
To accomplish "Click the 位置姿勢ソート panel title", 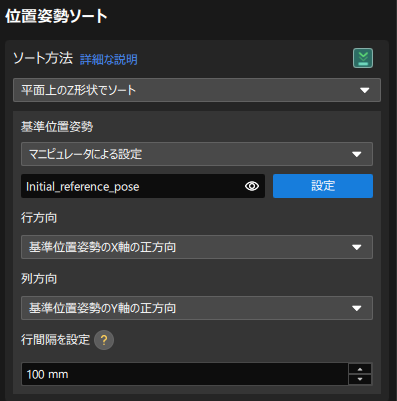I will click(56, 16).
